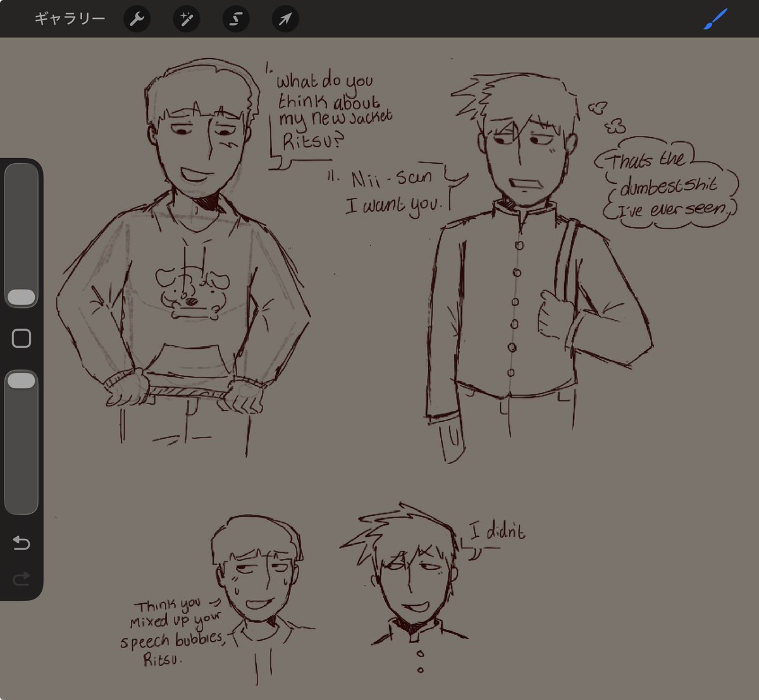Tap the brush size slider handle
This screenshot has width=759, height=700.
(22, 297)
